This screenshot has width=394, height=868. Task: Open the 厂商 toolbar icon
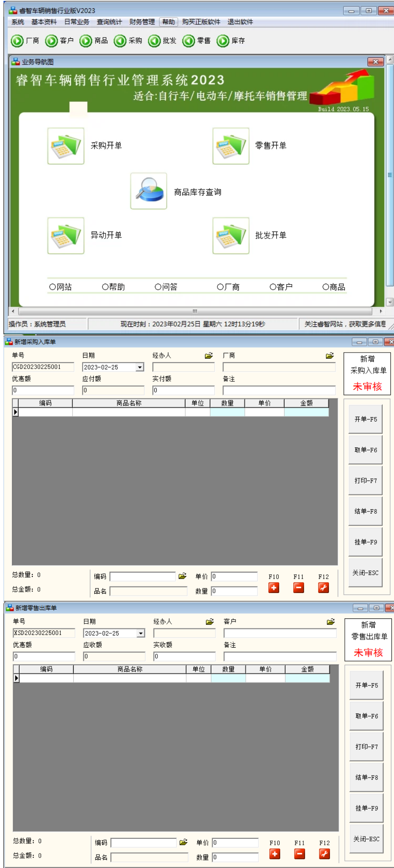(17, 41)
